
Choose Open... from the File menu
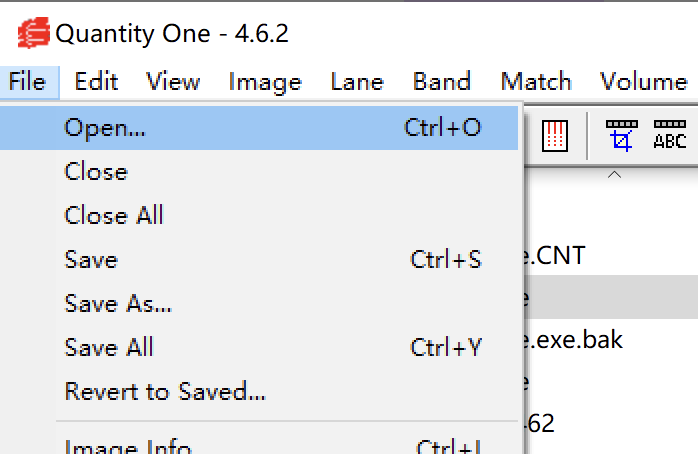coord(259,128)
